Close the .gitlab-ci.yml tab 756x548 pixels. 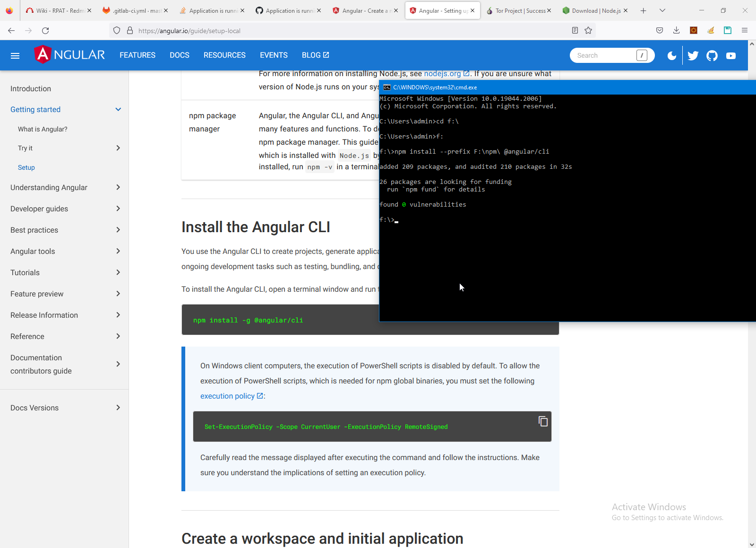(x=166, y=11)
